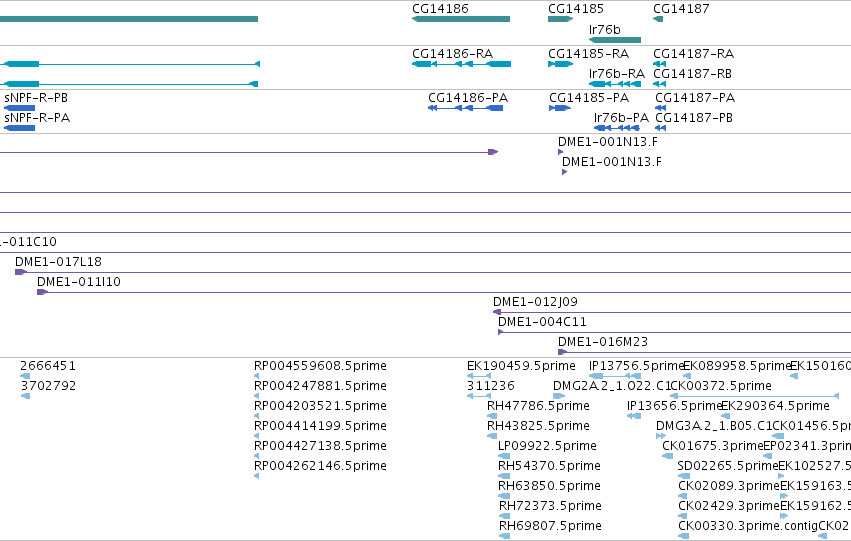Select the DME1-011I10 clone start marker
851x541 pixels.
(x=42, y=292)
